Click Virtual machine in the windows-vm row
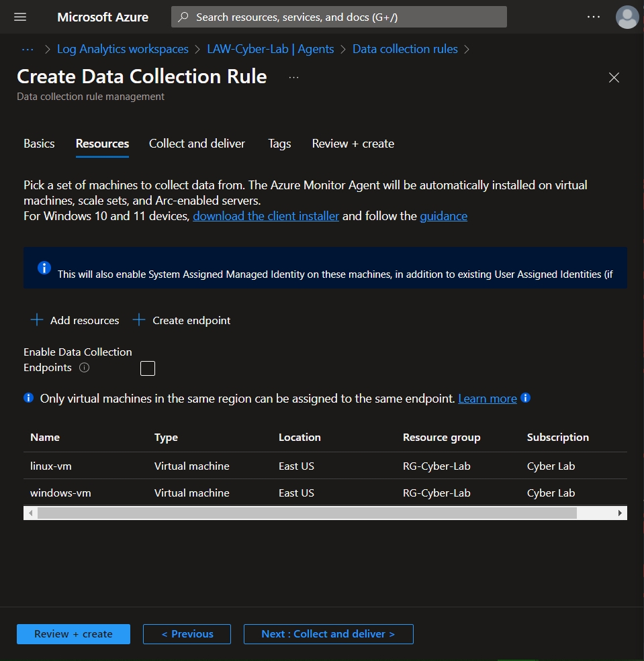The height and width of the screenshot is (661, 644). click(191, 493)
